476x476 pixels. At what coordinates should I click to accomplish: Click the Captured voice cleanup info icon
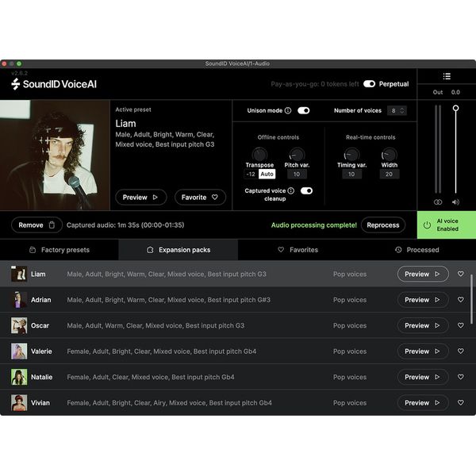291,190
